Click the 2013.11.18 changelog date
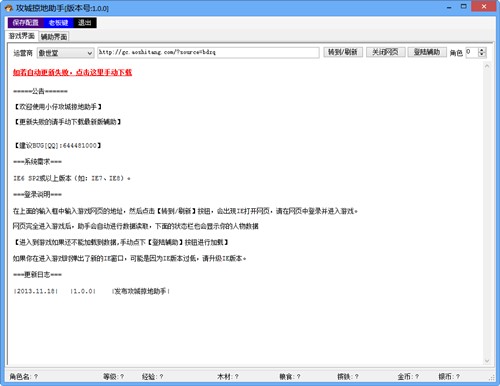Viewport: 500px width, 386px height. pyautogui.click(x=36, y=291)
